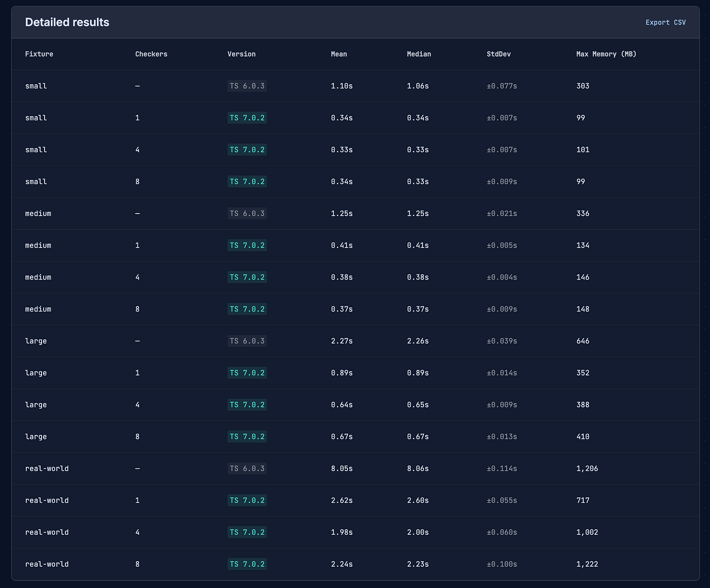Select the Version column header
Image resolution: width=710 pixels, height=588 pixels.
241,54
